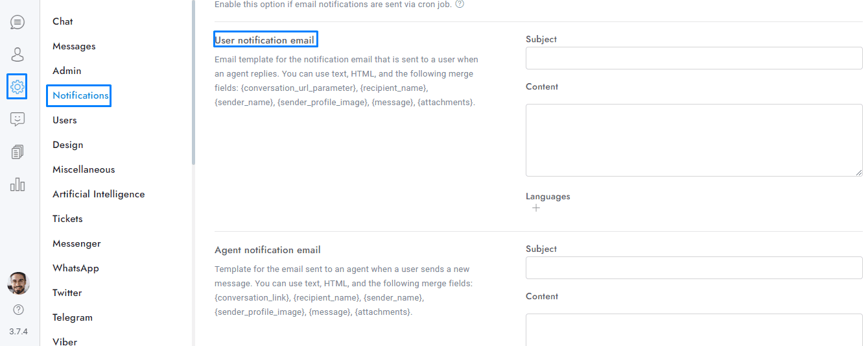Image resolution: width=868 pixels, height=346 pixels.
Task: Go to Admin settings
Action: [x=67, y=71]
